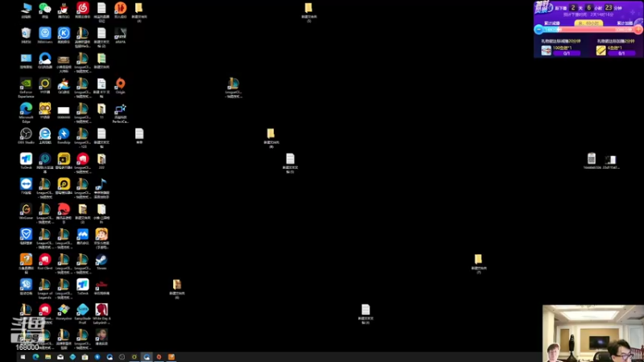Open the Mail app on the taskbar
644x362 pixels.
tap(60, 357)
